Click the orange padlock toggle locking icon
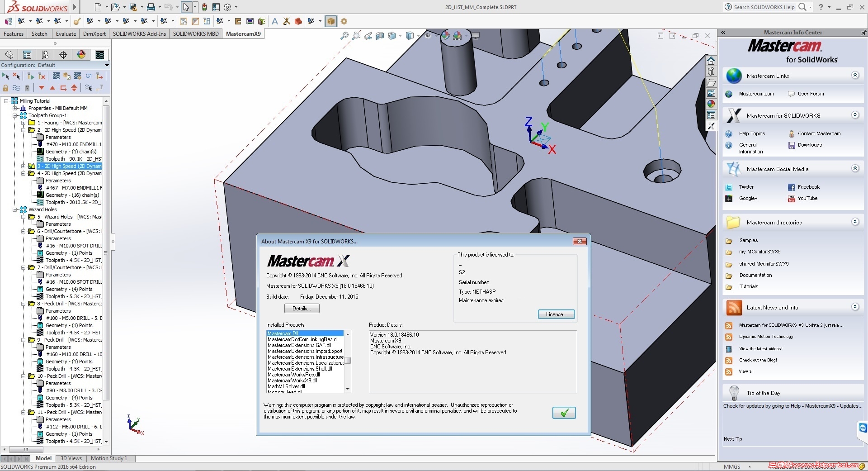868x471 pixels. point(5,88)
